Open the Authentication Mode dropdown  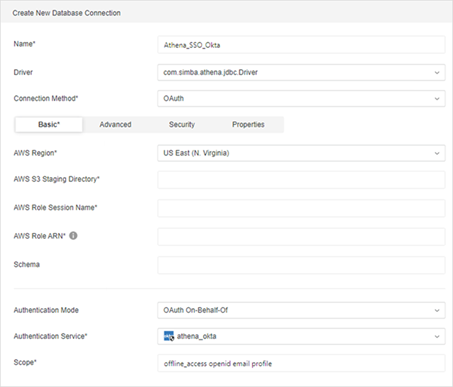click(301, 310)
